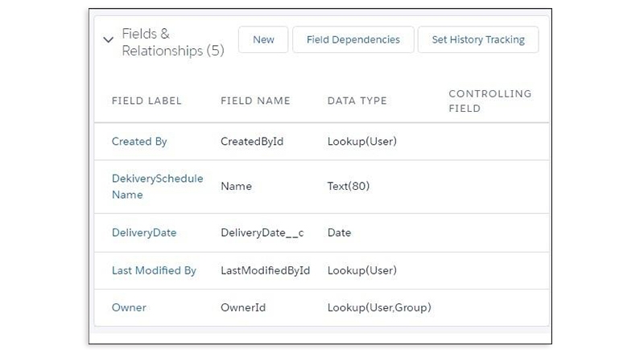Click the Text(80) data type cell
644x350 pixels.
pyautogui.click(x=349, y=187)
